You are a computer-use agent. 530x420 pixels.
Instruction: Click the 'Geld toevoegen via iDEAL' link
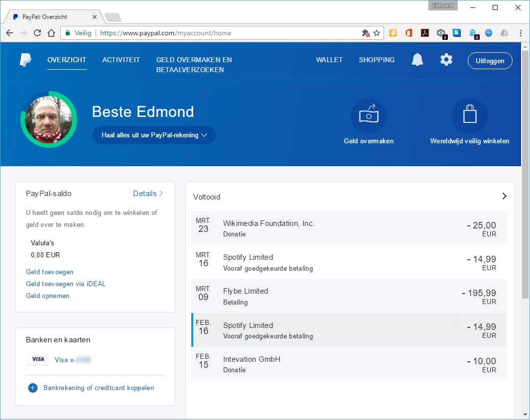click(x=66, y=284)
